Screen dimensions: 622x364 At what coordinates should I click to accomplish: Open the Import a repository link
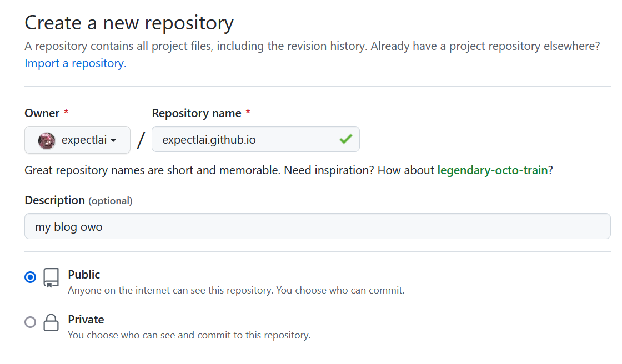[76, 63]
